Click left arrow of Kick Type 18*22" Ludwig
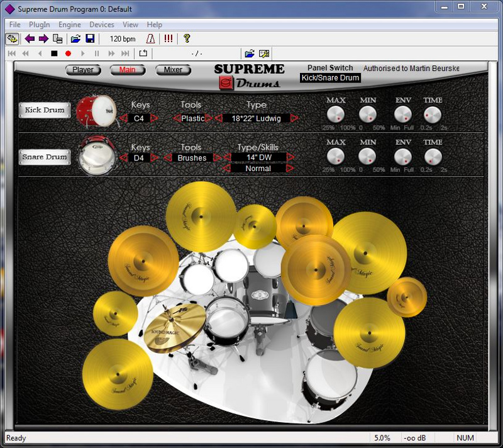Screen dimensions: 503x448 point(218,118)
